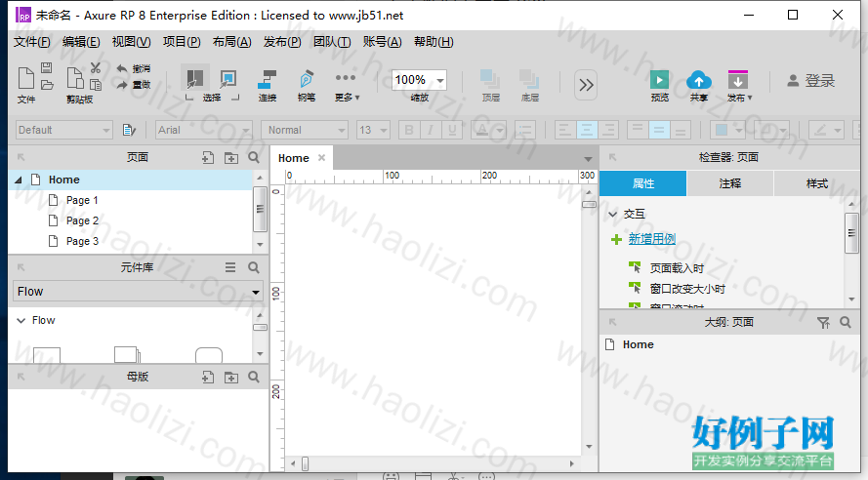868x480 pixels.
Task: Open the line color picker
Action: pos(825,130)
